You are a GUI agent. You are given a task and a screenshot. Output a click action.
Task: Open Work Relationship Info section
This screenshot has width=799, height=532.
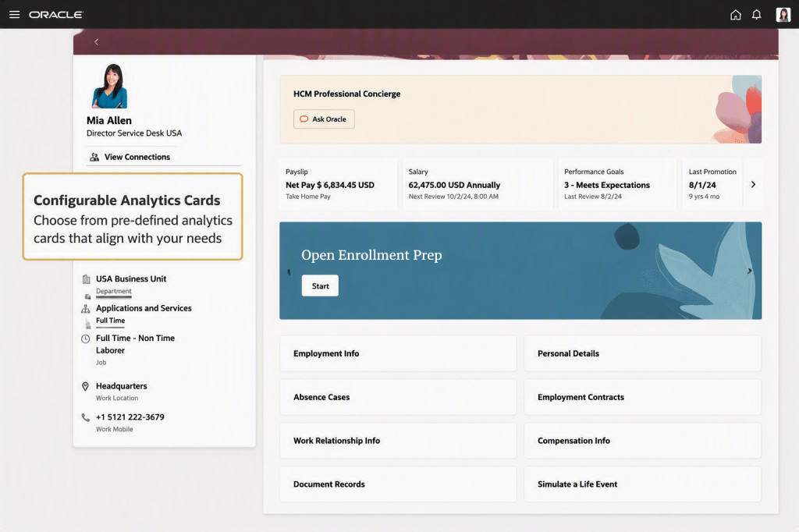pos(398,440)
